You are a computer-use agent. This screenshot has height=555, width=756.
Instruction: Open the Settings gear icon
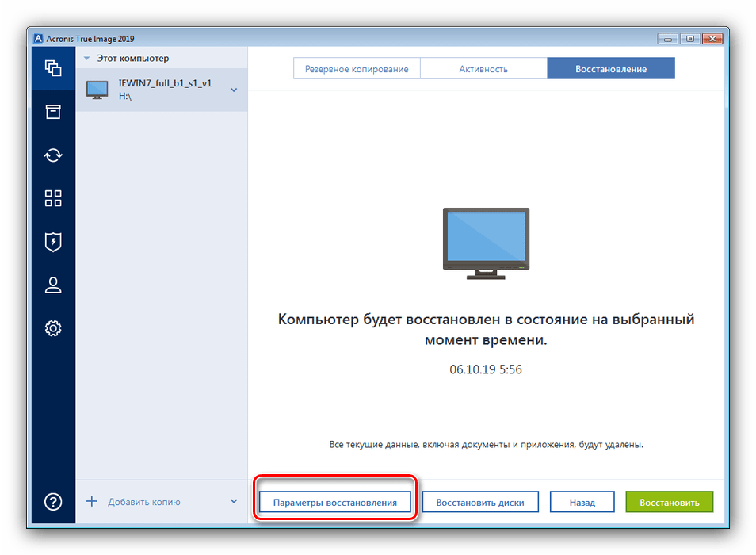click(x=53, y=328)
